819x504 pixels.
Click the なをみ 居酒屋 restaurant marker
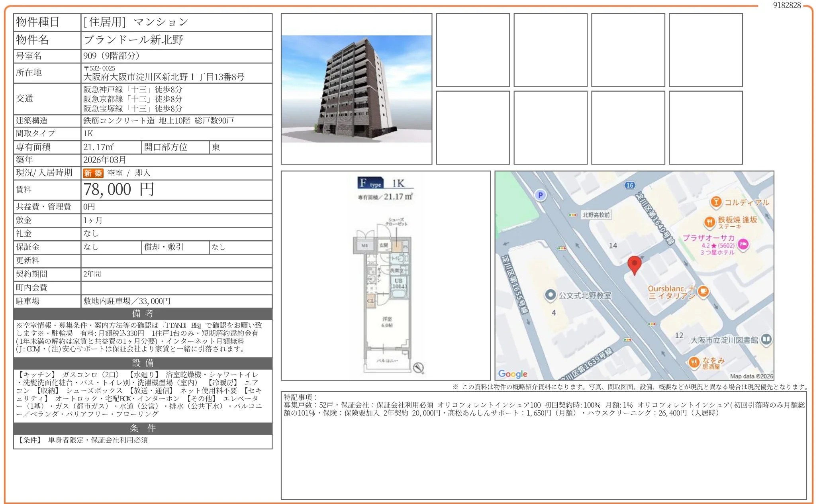pyautogui.click(x=694, y=362)
